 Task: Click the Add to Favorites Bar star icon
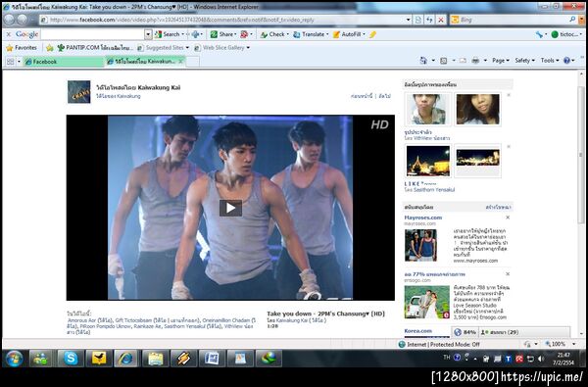tap(50, 48)
